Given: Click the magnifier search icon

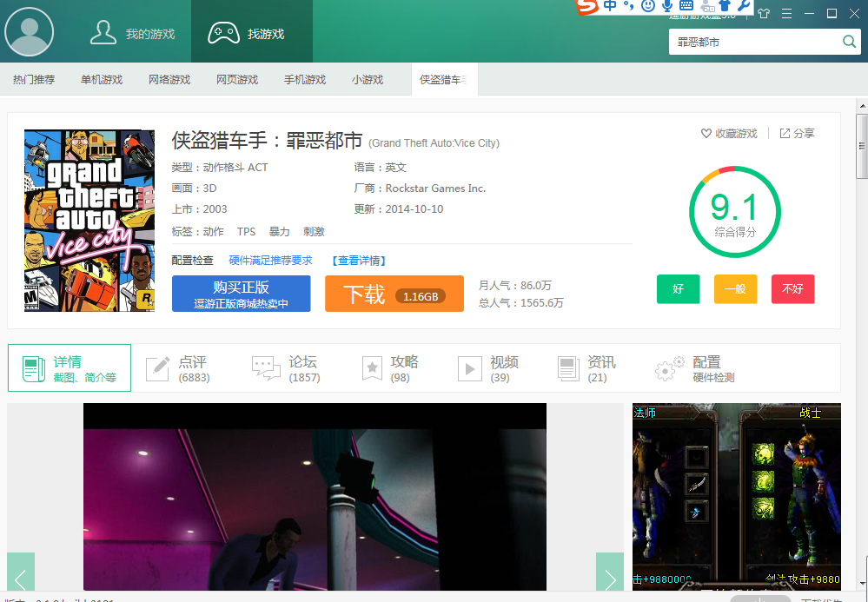Looking at the screenshot, I should pyautogui.click(x=849, y=42).
